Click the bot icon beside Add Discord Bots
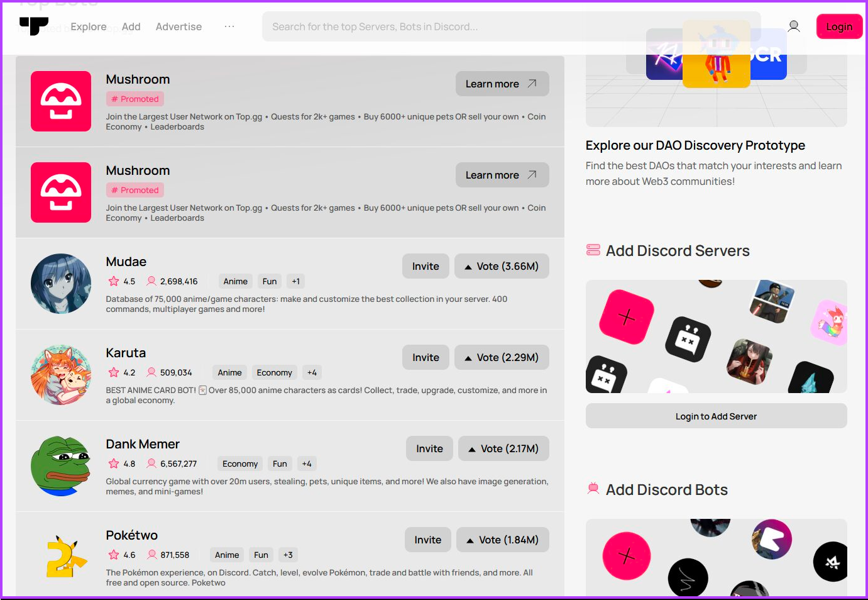This screenshot has height=600, width=868. [593, 489]
